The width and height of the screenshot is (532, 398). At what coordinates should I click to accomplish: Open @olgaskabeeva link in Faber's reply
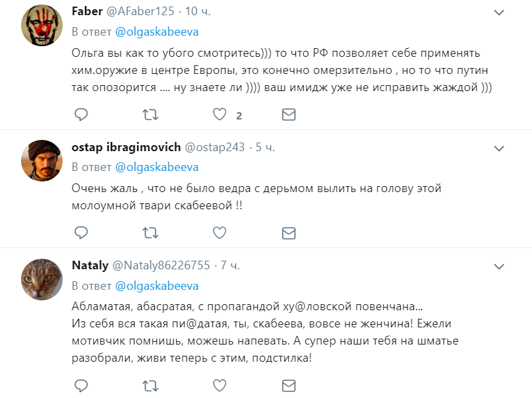(x=157, y=32)
